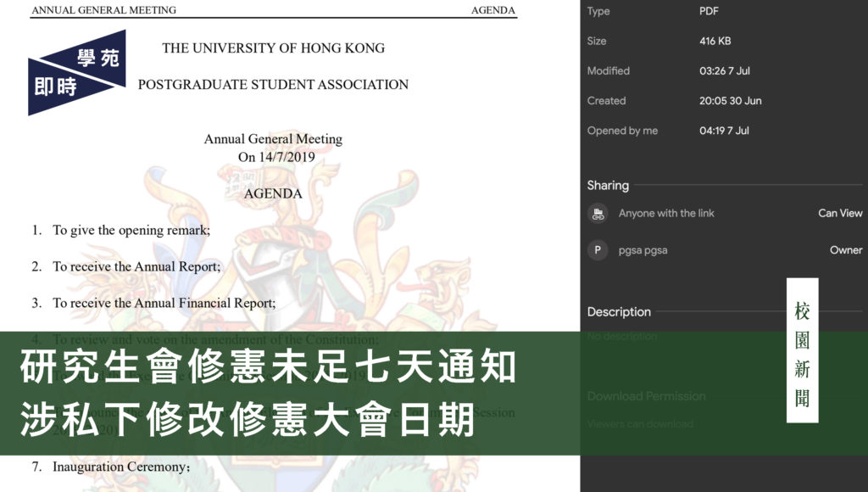Viewport: 868px width, 492px height.
Task: Click the Annual General Meeting subtitle
Action: (274, 138)
